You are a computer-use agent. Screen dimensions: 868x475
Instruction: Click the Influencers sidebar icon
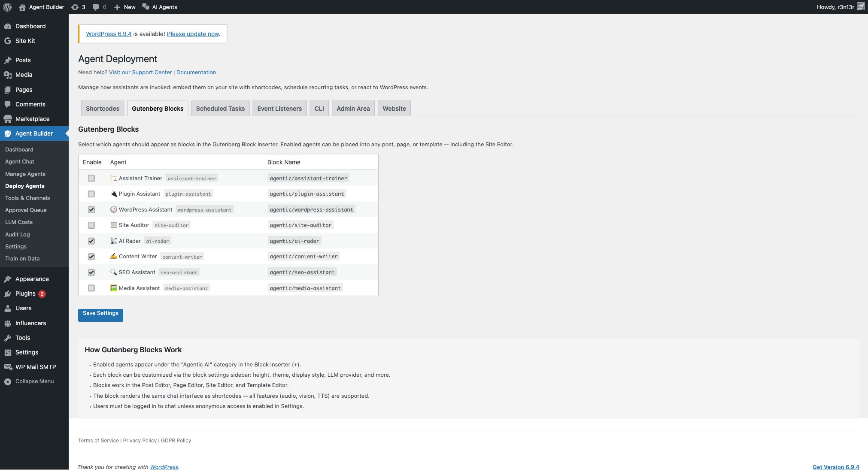pyautogui.click(x=8, y=323)
